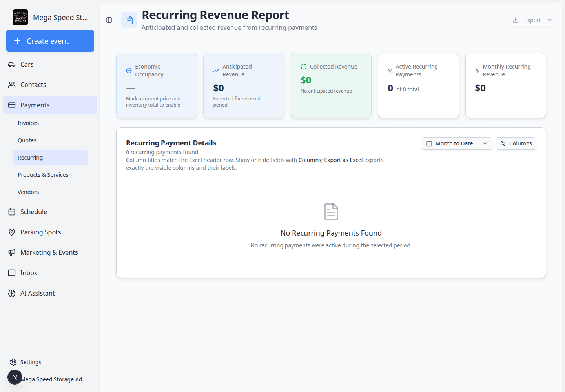Click the Inbox message icon
565x392 pixels.
click(12, 273)
